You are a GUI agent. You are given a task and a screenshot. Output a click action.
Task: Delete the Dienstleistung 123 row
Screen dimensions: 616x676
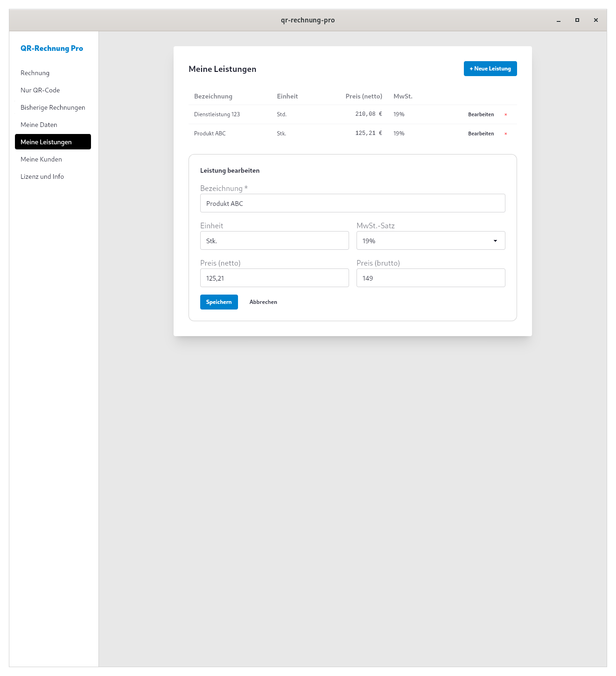tap(505, 114)
